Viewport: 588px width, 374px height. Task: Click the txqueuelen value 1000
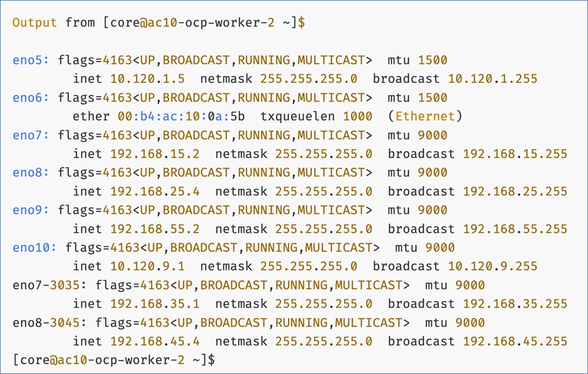[357, 116]
